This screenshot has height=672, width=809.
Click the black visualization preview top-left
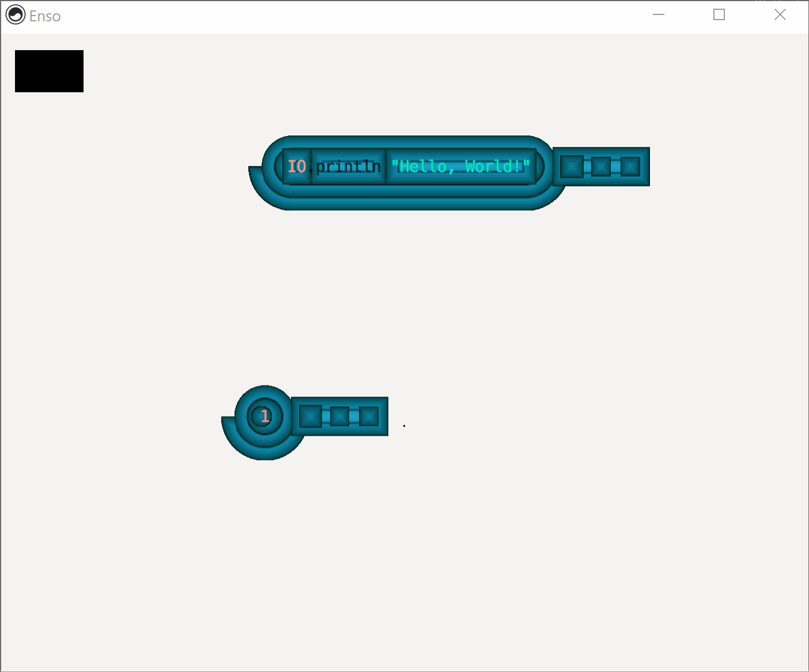pos(49,71)
